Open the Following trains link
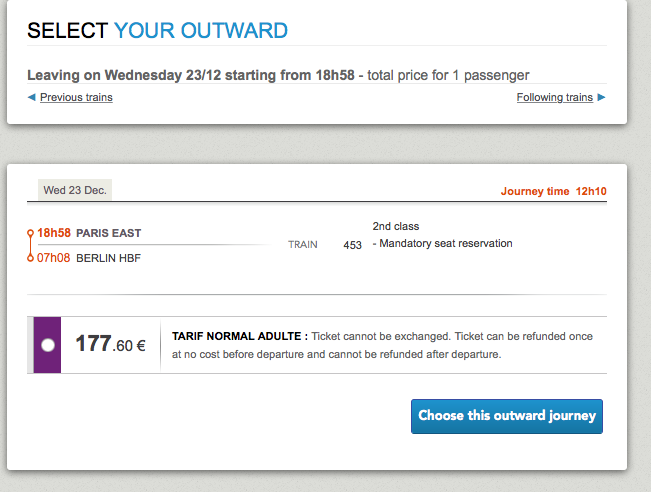 click(555, 97)
